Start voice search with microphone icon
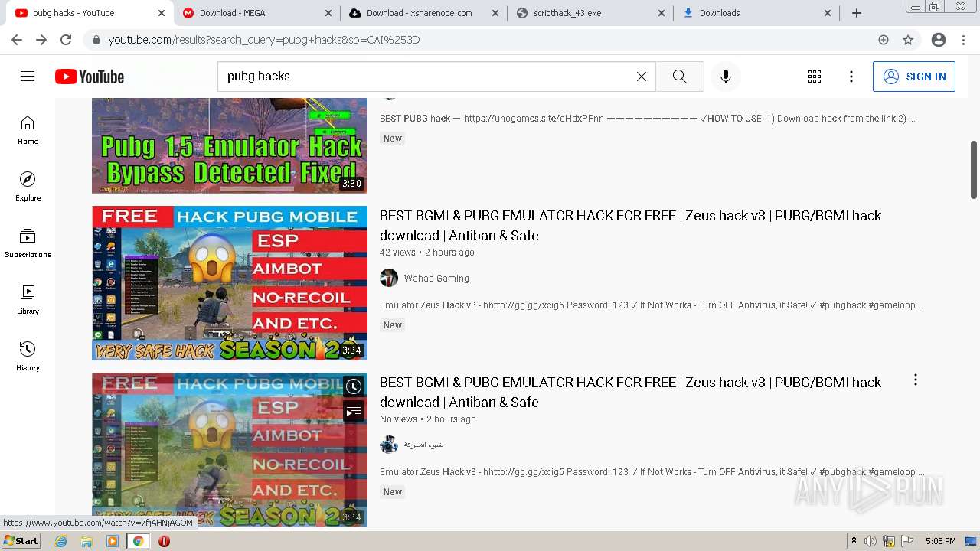Image resolution: width=980 pixels, height=551 pixels. (x=726, y=77)
